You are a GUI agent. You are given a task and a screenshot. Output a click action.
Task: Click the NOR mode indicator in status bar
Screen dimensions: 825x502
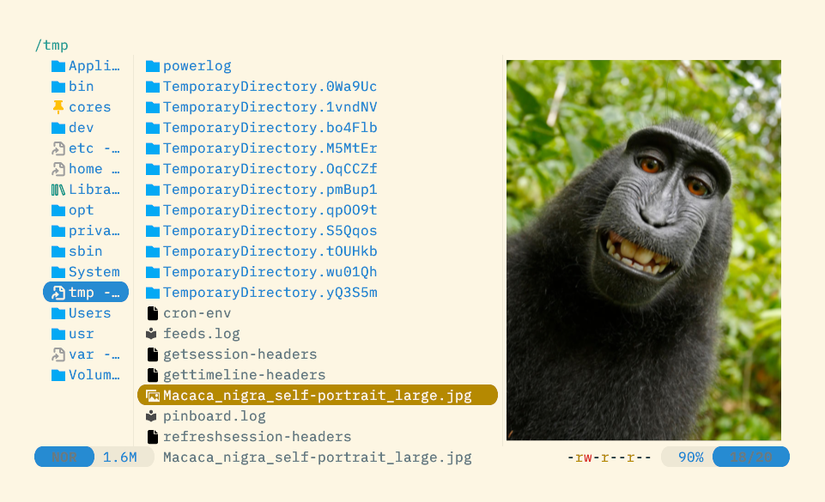pos(64,457)
